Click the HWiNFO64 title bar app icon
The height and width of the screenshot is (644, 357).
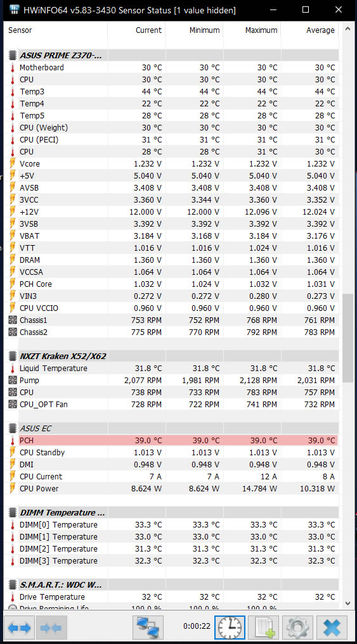(15, 10)
